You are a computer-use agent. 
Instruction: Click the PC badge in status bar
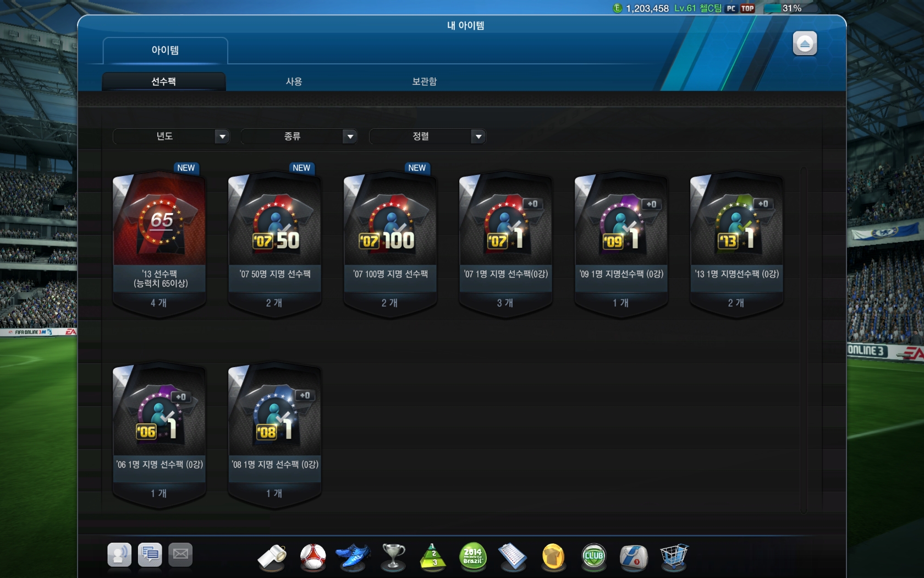pos(731,8)
